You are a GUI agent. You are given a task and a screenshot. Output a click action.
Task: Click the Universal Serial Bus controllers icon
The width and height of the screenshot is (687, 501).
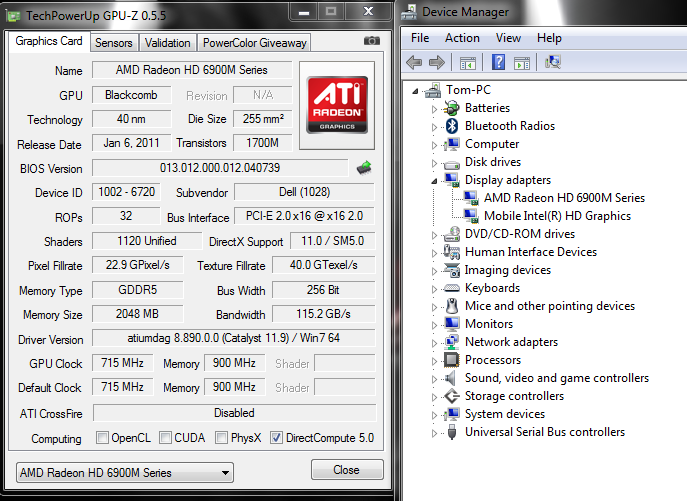coord(452,432)
